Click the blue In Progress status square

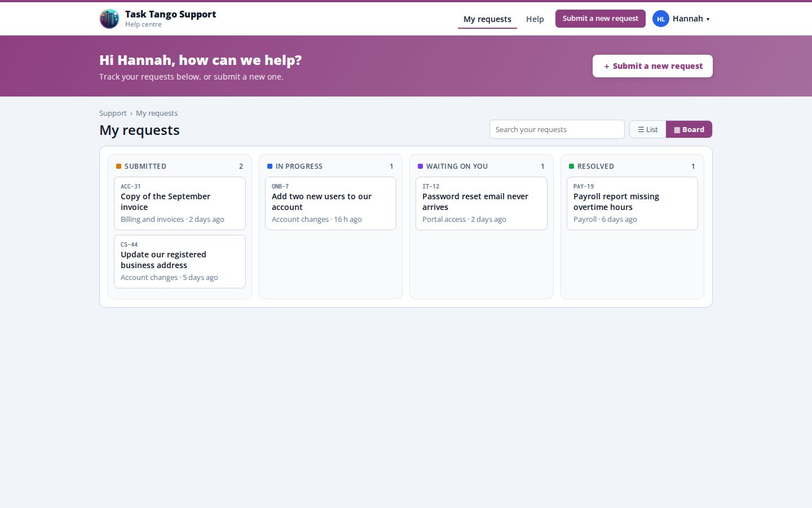pos(270,167)
